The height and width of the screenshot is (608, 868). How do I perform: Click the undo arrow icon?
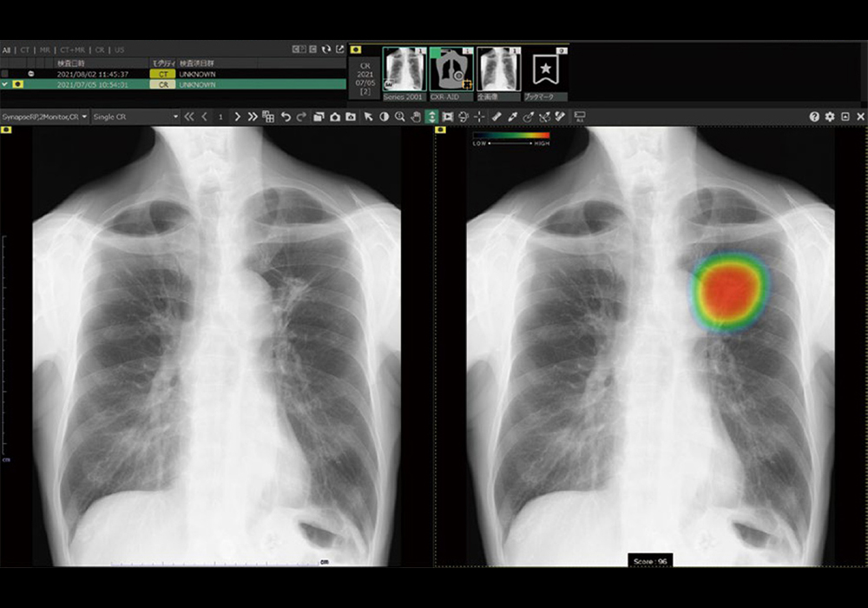(x=286, y=116)
